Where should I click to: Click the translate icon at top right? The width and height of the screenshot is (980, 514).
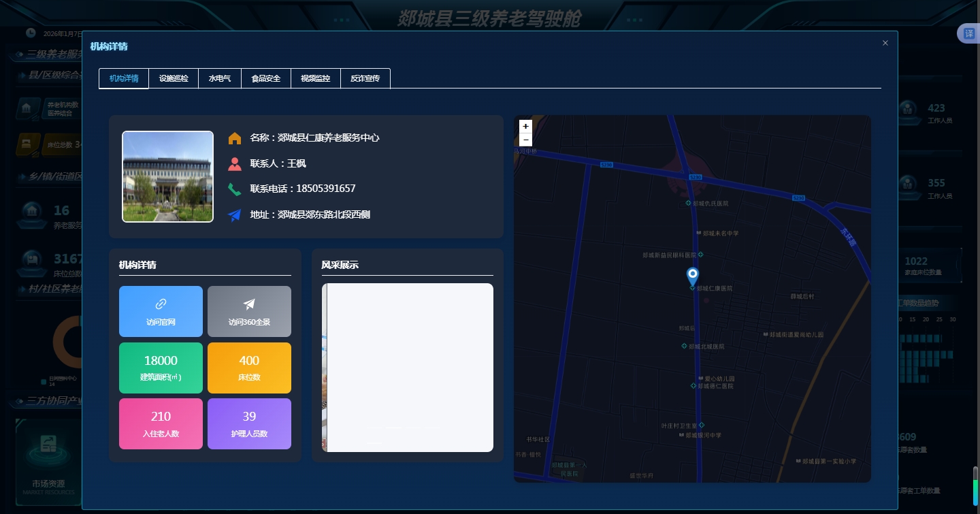pyautogui.click(x=968, y=34)
